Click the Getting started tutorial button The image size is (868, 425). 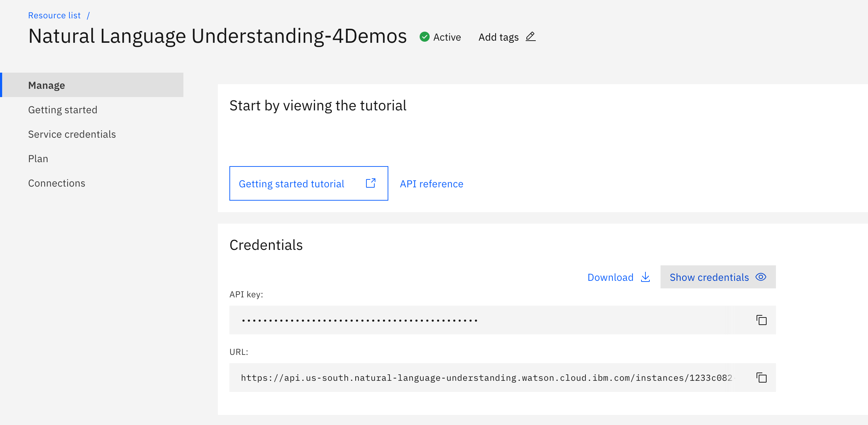tap(309, 183)
